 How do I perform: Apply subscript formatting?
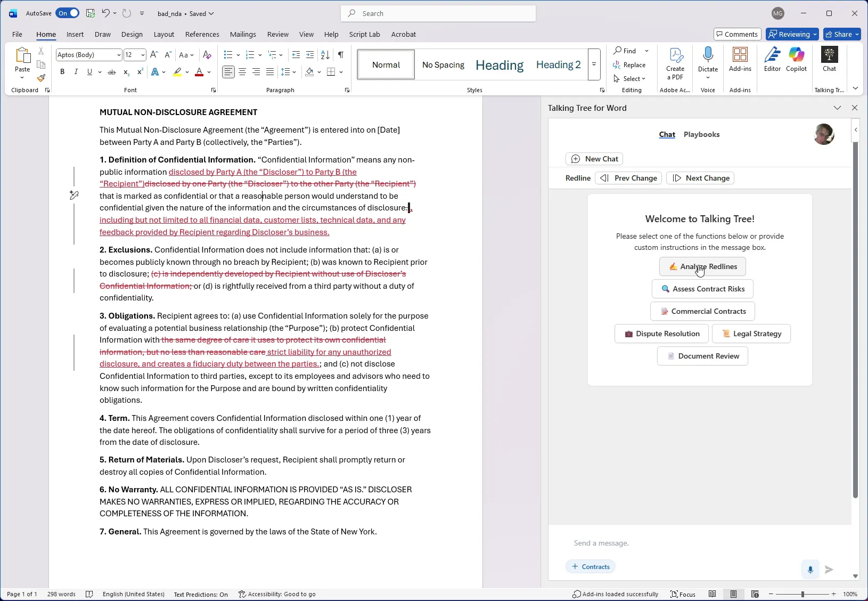(126, 72)
